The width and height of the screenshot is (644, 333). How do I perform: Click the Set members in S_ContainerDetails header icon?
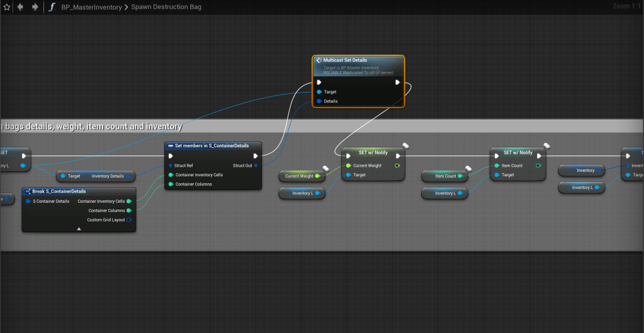coord(171,145)
